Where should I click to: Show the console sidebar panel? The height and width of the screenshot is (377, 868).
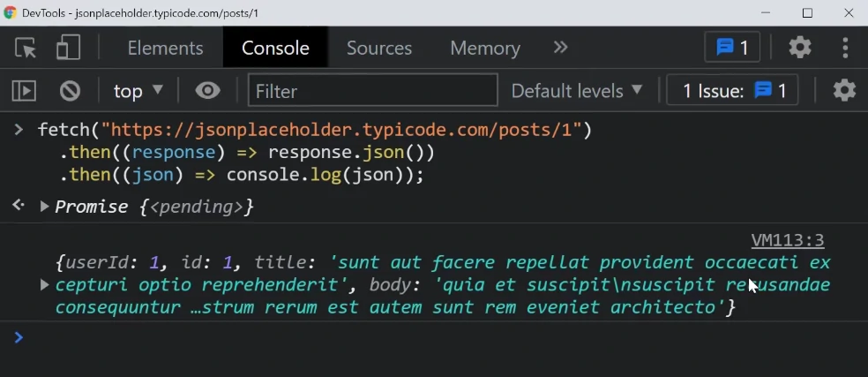[24, 90]
